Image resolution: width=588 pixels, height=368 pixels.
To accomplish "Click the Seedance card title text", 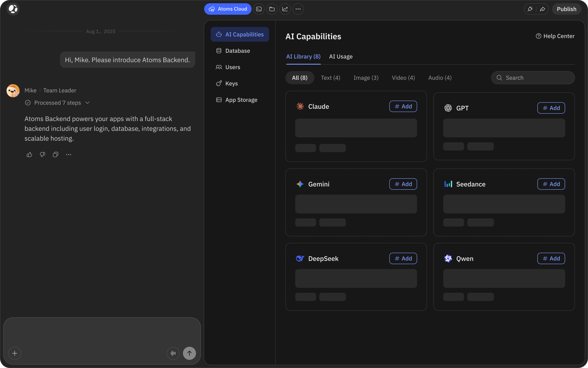I will click(x=471, y=184).
